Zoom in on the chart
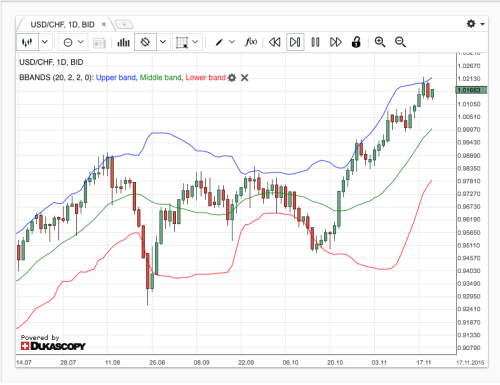The image size is (500, 385). point(380,42)
